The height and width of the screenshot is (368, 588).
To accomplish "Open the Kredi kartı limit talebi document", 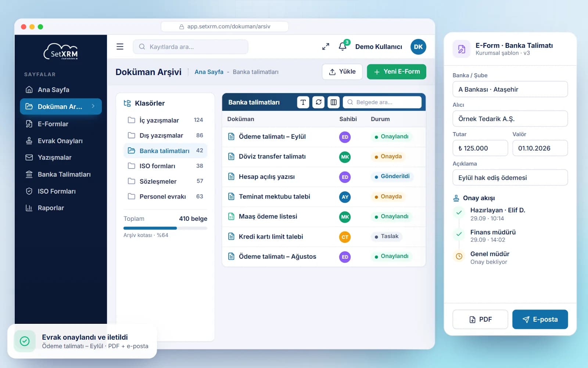I will 271,237.
